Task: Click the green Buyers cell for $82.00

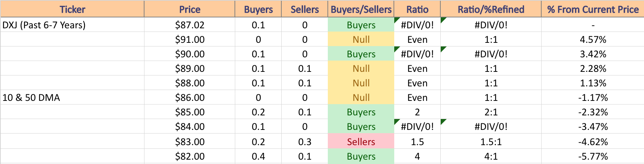Action: [361, 156]
